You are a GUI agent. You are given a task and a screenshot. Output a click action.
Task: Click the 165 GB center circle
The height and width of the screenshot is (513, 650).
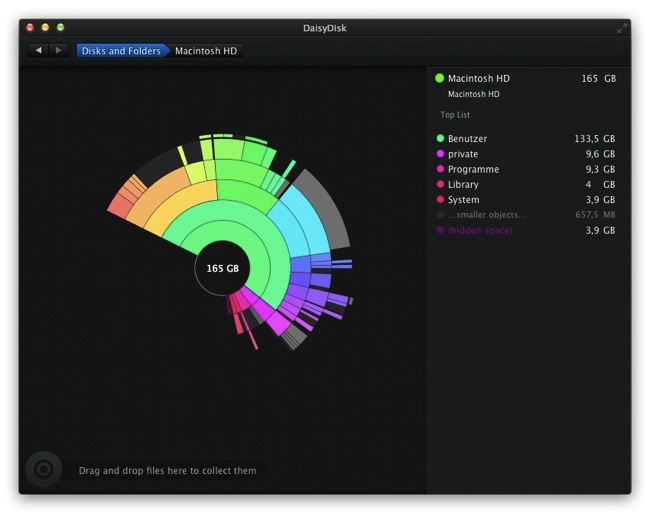coord(222,268)
